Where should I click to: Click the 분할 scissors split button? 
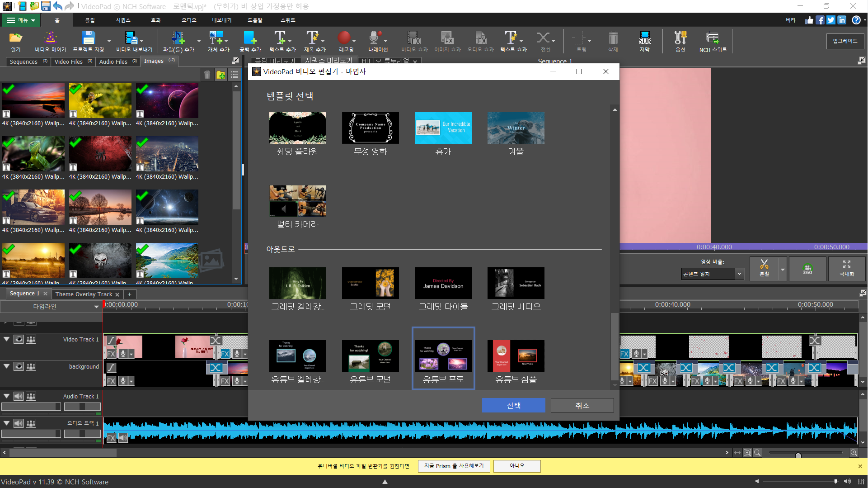764,269
